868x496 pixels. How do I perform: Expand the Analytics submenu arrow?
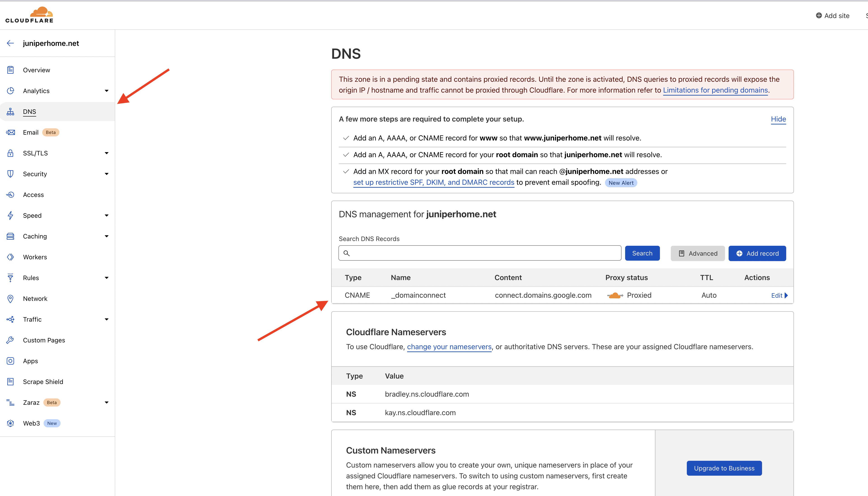107,91
